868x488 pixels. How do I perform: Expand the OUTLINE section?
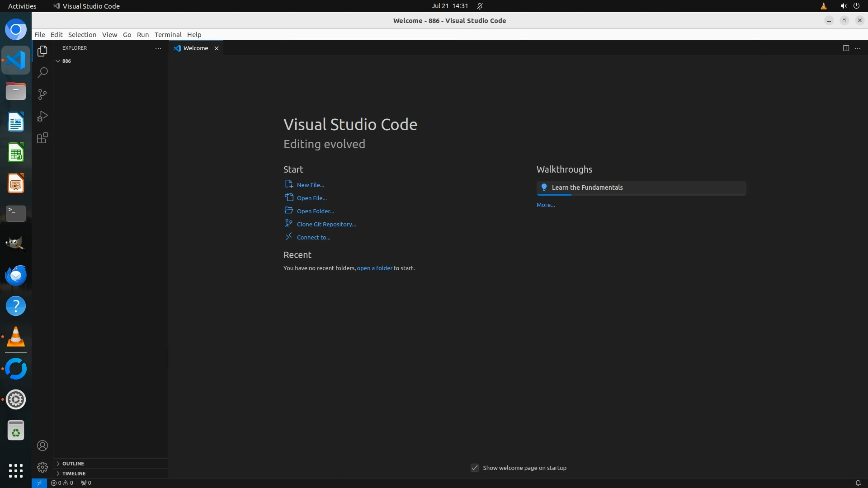[73, 463]
